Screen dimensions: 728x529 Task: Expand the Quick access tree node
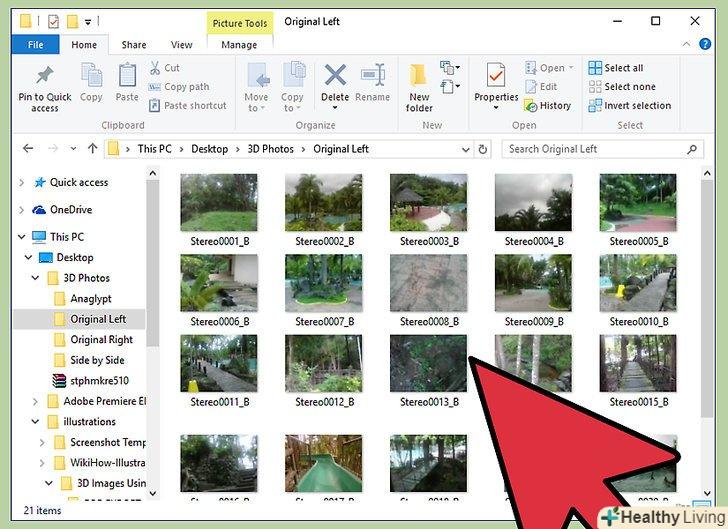(22, 183)
